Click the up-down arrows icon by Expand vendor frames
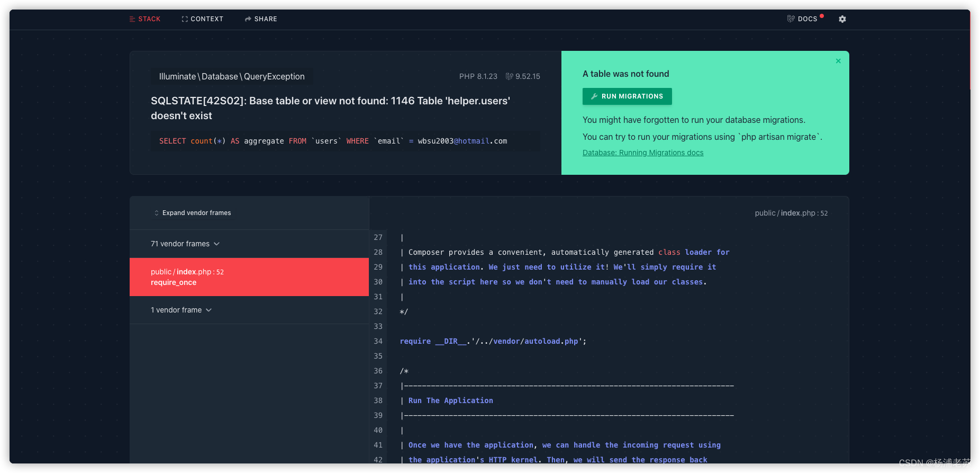The height and width of the screenshot is (473, 980). (157, 213)
